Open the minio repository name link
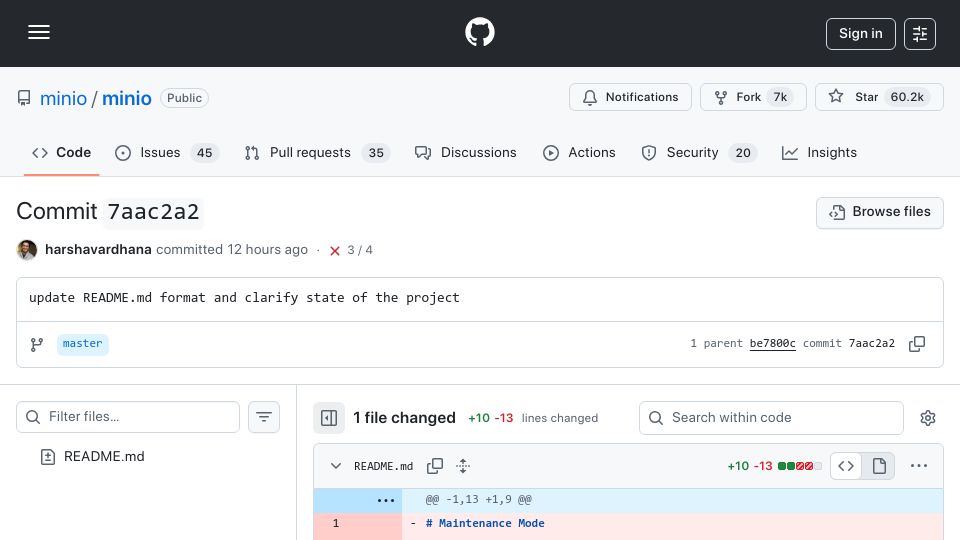 [127, 98]
